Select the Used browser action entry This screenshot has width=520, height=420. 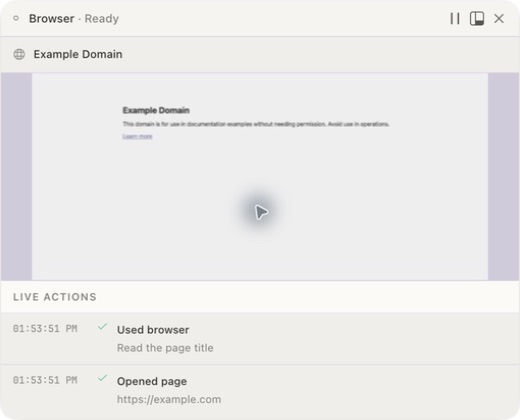click(x=260, y=338)
